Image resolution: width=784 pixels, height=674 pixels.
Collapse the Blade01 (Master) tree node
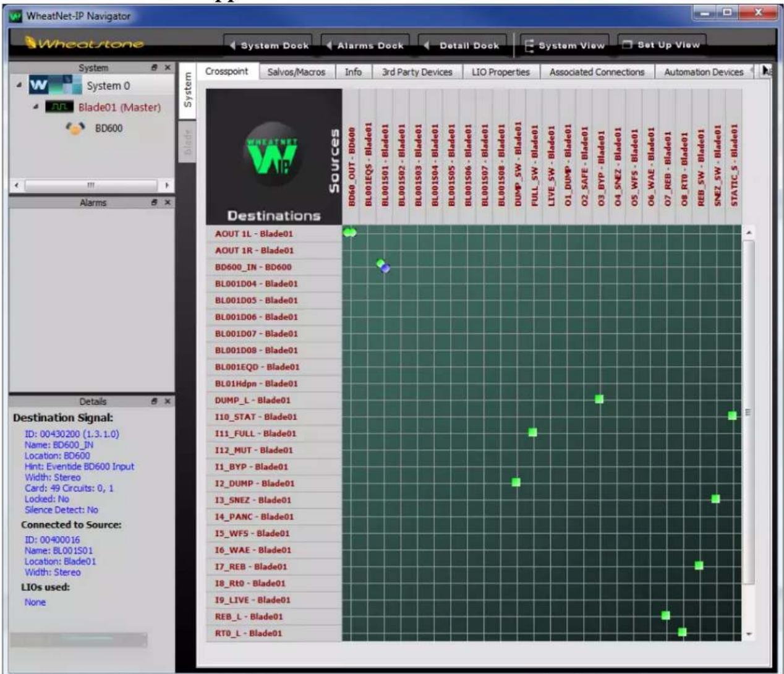[x=35, y=107]
